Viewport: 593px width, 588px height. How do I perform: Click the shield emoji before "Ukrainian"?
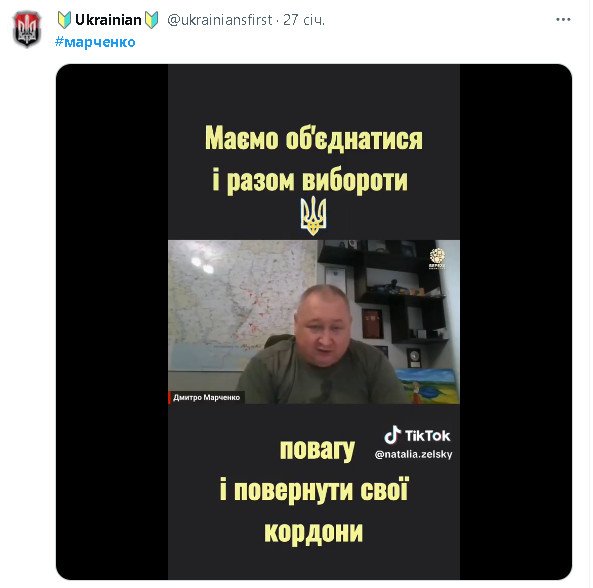coord(64,20)
